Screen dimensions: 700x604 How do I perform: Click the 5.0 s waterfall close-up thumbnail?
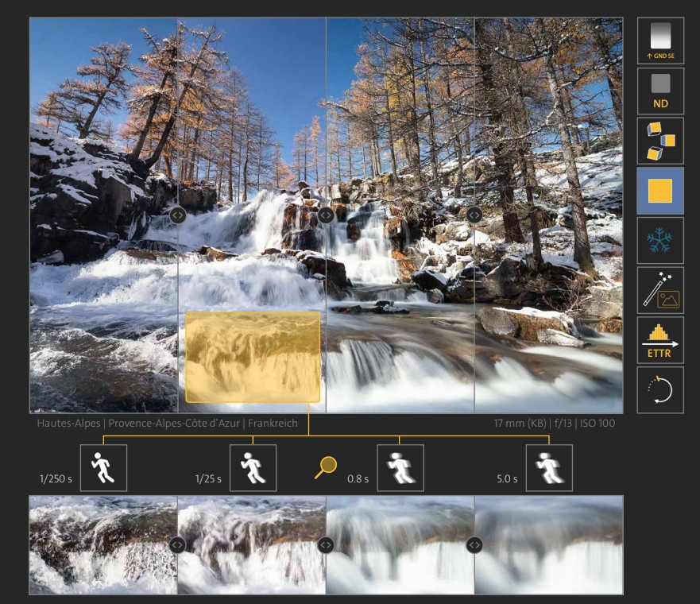coord(550,545)
